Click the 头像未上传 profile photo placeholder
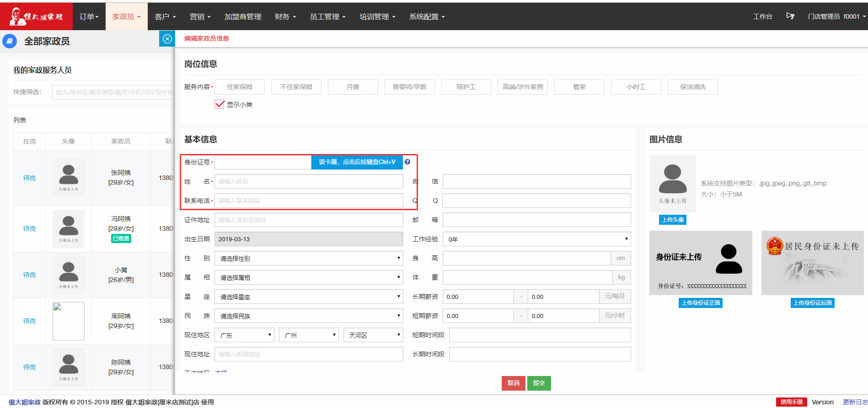 tap(672, 184)
